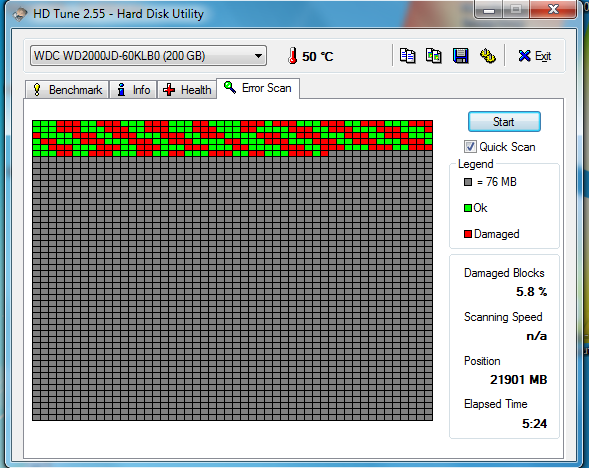Image resolution: width=589 pixels, height=468 pixels.
Task: Click the magnifier icon on Error Scan tab
Action: (230, 88)
